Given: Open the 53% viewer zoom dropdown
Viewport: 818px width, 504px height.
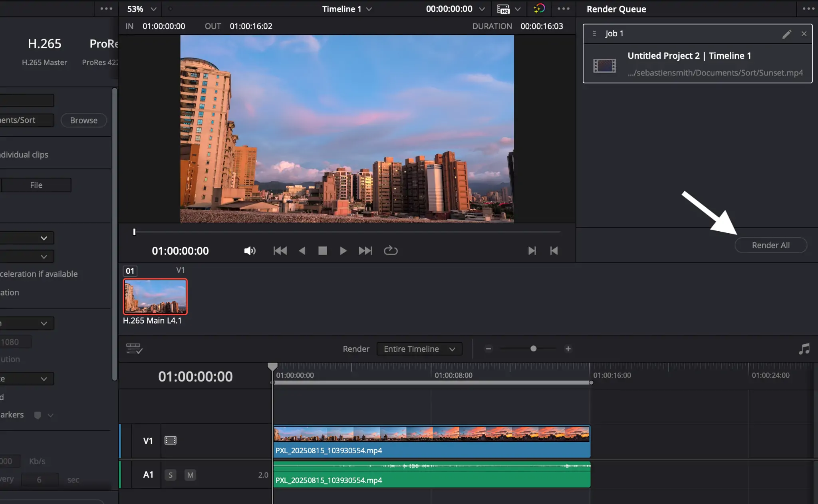Looking at the screenshot, I should 142,9.
